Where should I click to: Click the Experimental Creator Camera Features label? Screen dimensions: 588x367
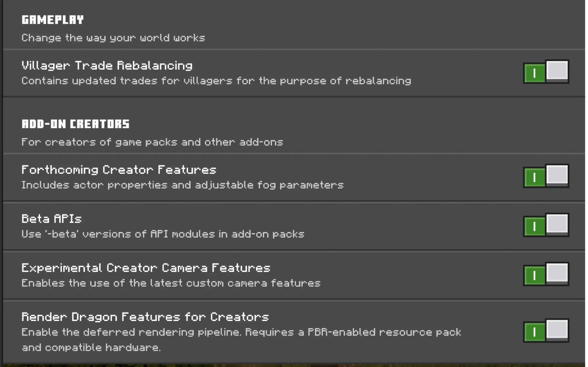coord(146,268)
